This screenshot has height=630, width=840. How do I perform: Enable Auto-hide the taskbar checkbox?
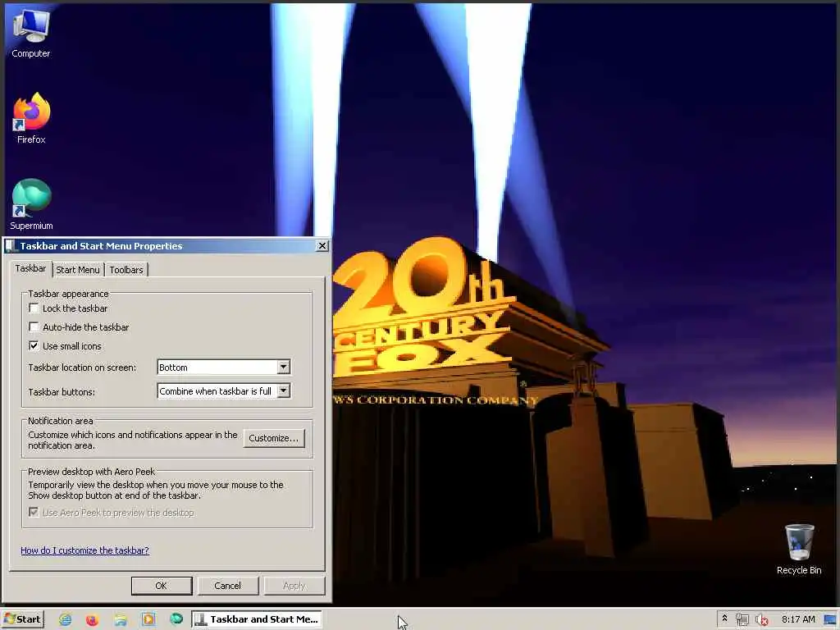[x=34, y=326]
